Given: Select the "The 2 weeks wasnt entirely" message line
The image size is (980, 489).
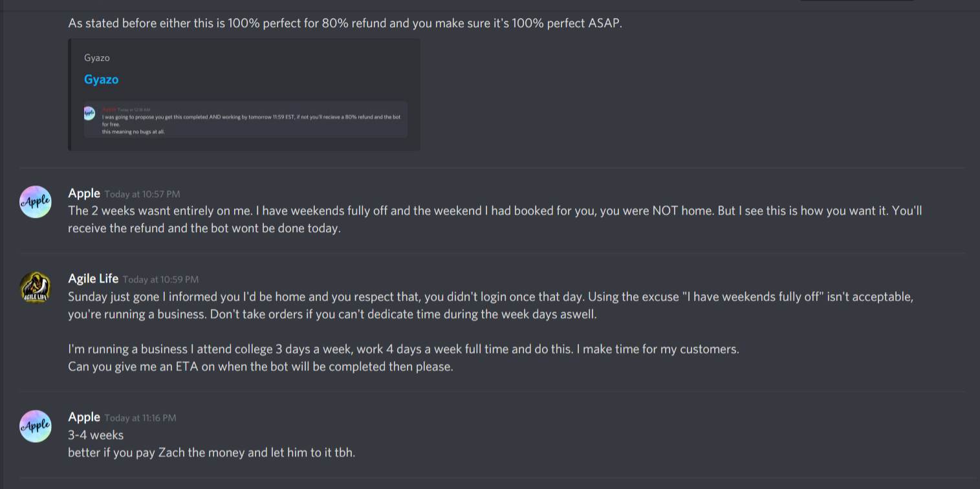Looking at the screenshot, I should tap(494, 211).
